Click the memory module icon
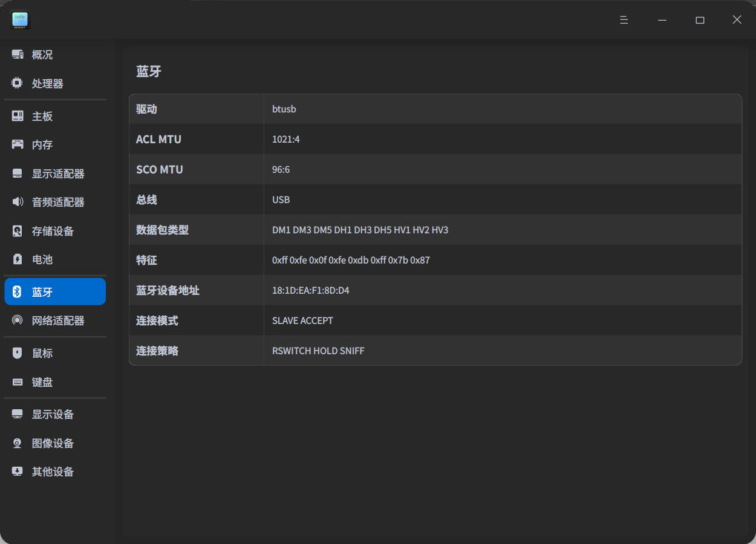Image resolution: width=756 pixels, height=544 pixels. (18, 144)
